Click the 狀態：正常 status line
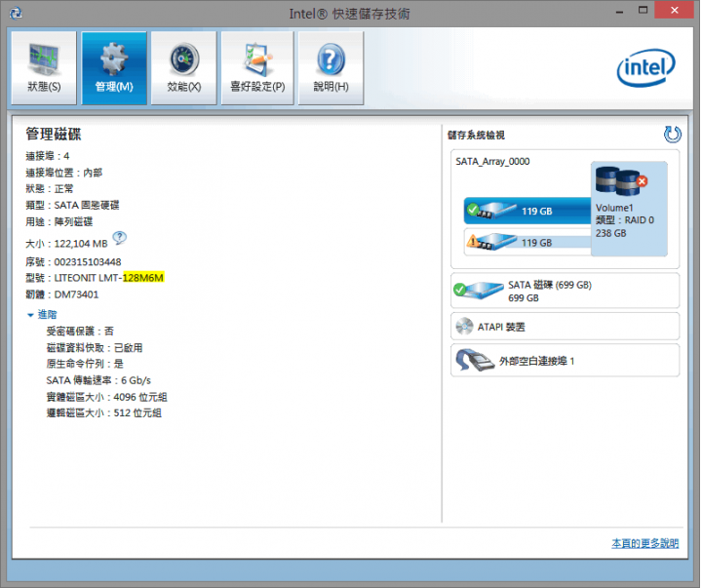 click(50, 188)
